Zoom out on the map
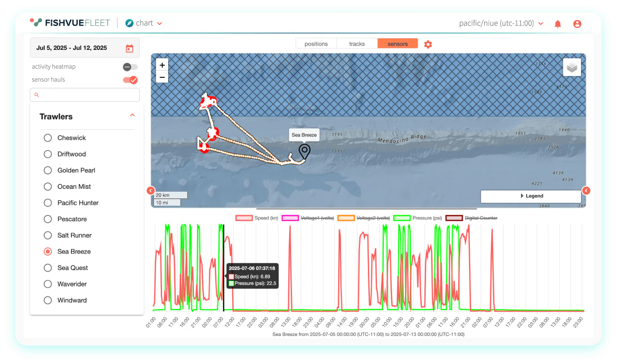 (x=162, y=77)
